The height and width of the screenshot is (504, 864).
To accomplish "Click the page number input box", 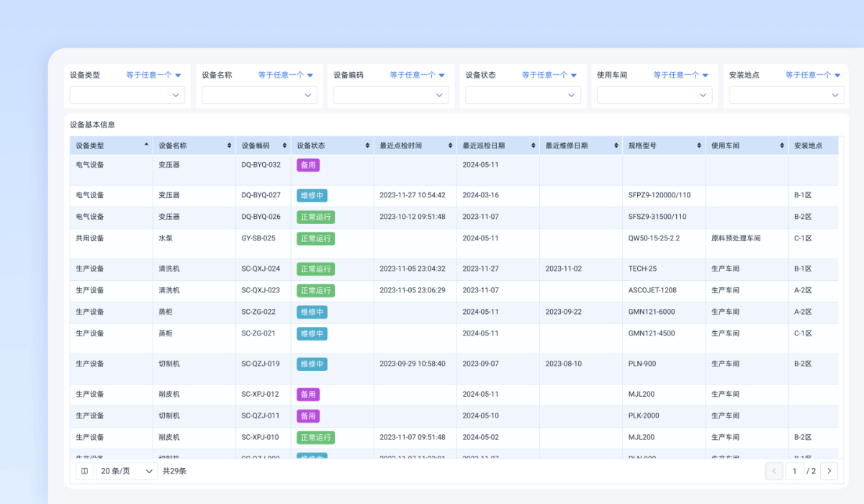I will point(795,471).
